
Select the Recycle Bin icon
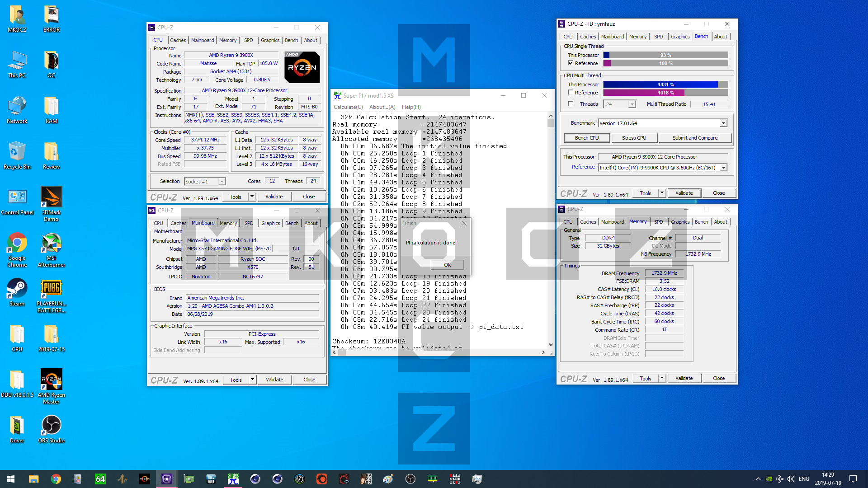point(17,156)
